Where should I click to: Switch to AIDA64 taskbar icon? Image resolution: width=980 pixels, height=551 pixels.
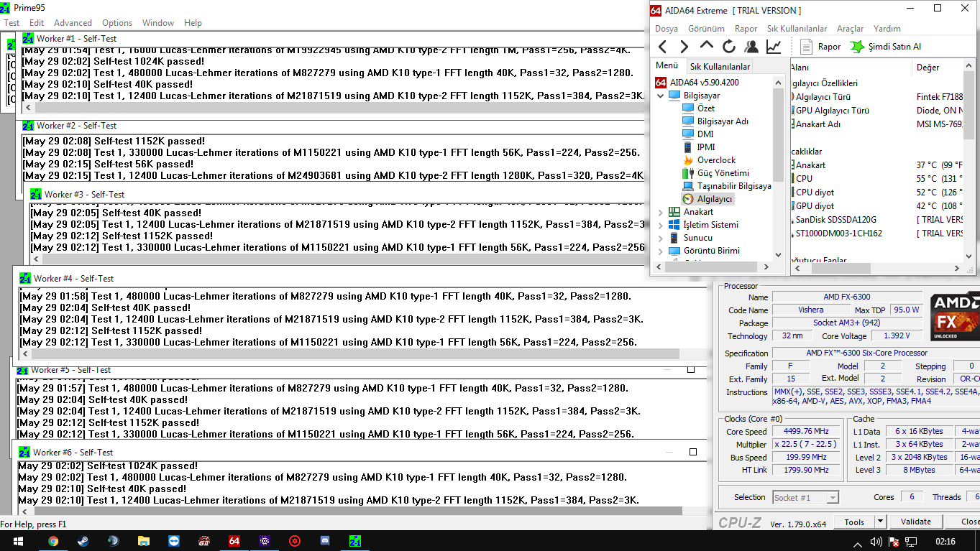[x=234, y=541]
